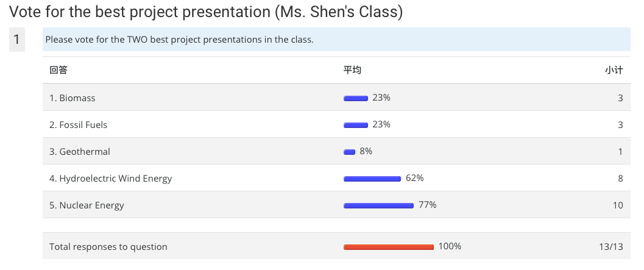Click the Nuclear Energy 77% bar
This screenshot has height=270, width=644.
pos(379,205)
